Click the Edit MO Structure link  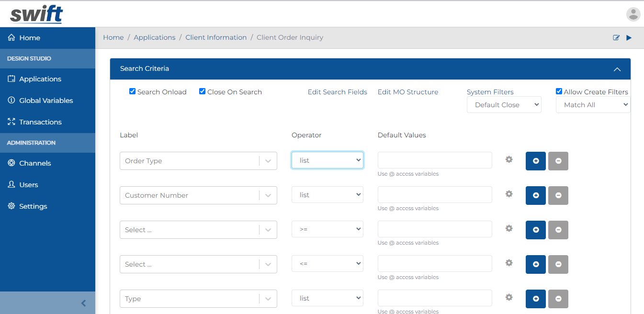407,92
